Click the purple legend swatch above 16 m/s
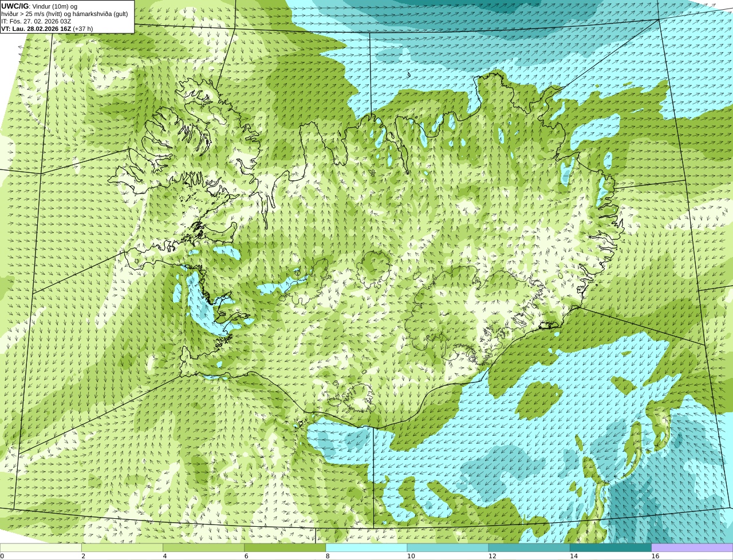Image resolution: width=733 pixels, height=560 pixels. point(692,548)
